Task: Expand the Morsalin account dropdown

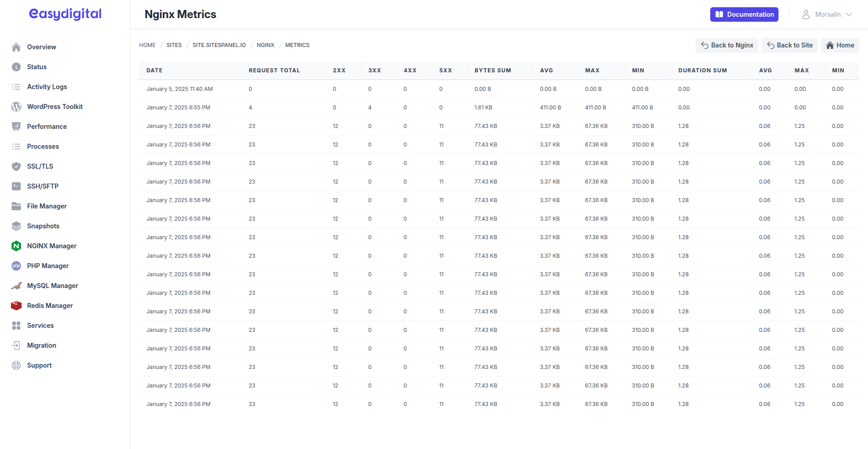Action: click(x=827, y=14)
